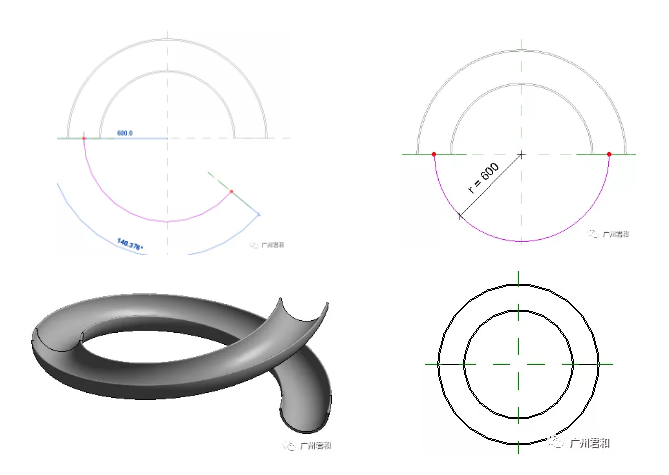Click the watermark logo in top-left sketch

coord(253,243)
